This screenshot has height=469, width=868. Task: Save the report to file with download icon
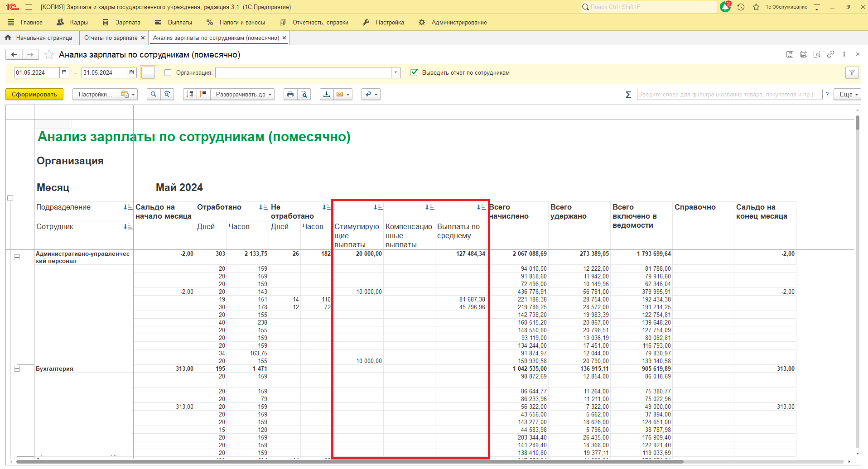point(327,94)
